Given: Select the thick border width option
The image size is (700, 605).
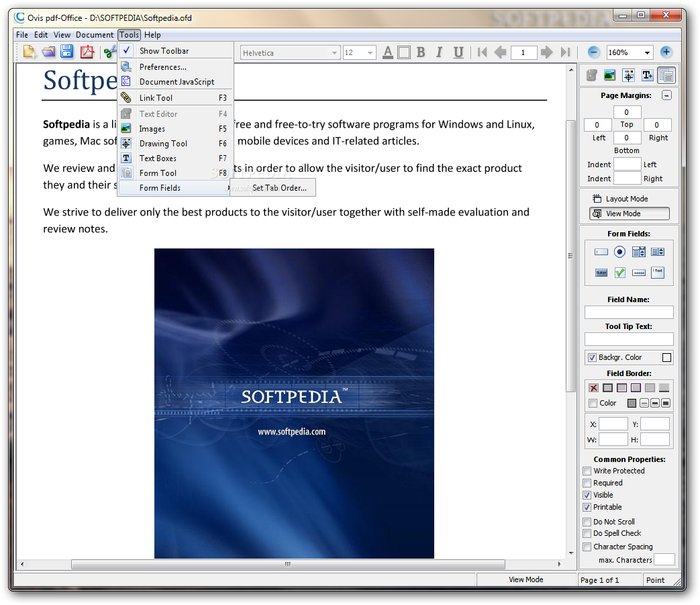Looking at the screenshot, I should coord(666,404).
